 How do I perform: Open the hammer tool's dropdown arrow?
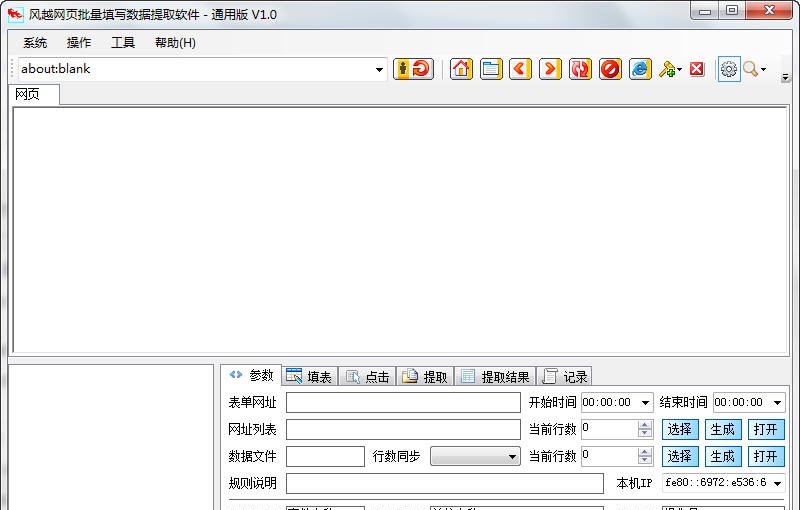point(679,69)
